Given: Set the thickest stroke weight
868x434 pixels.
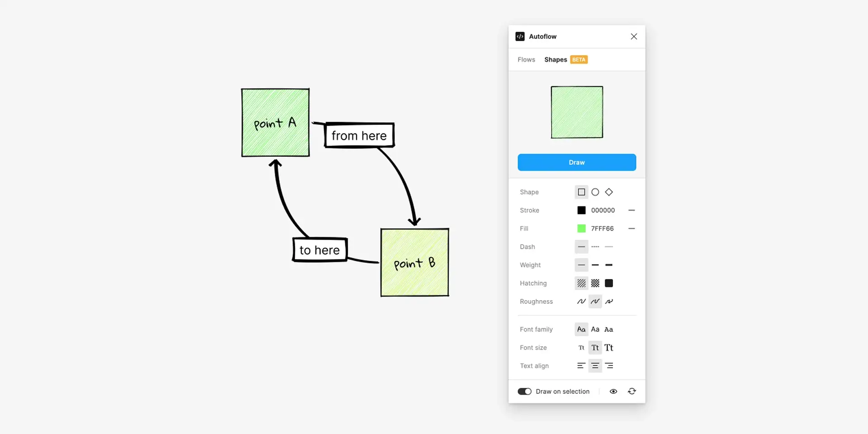Looking at the screenshot, I should [x=609, y=265].
